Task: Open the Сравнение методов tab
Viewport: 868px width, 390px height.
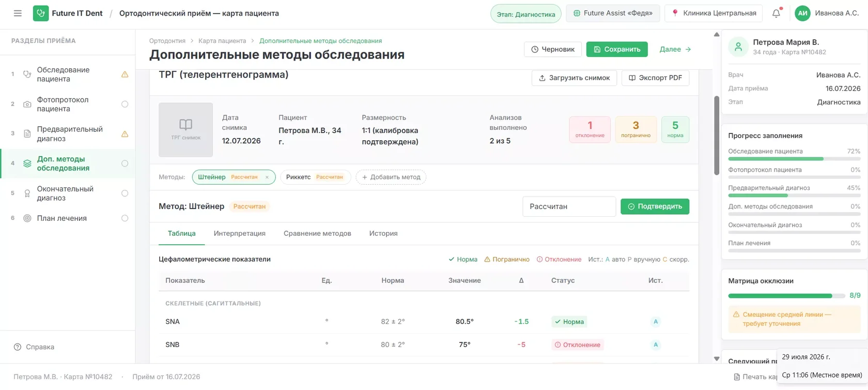Action: (317, 234)
